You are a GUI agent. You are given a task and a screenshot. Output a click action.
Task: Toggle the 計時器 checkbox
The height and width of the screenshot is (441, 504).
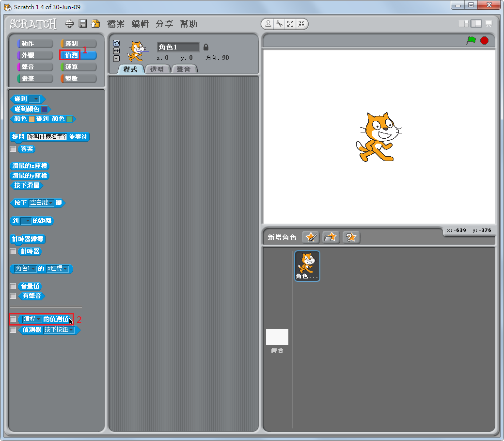tap(13, 251)
